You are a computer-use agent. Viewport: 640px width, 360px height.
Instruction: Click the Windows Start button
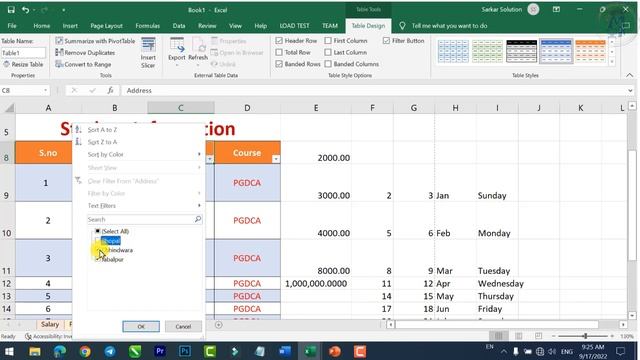tap(9, 351)
